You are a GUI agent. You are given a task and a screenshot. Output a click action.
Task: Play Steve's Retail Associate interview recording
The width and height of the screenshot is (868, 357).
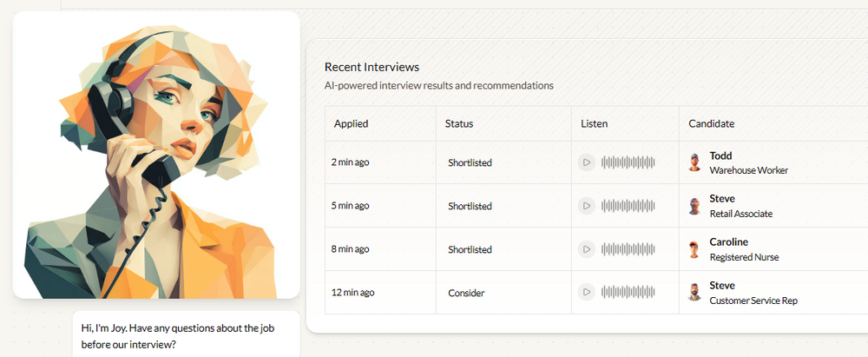click(586, 206)
